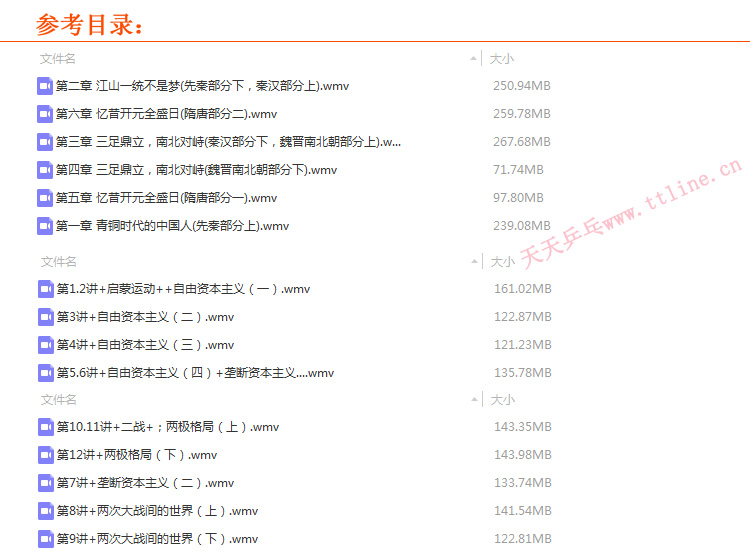Click video icon beside 第1.2讲+启蒙运动 file
The width and height of the screenshot is (750, 553).
pyautogui.click(x=45, y=289)
